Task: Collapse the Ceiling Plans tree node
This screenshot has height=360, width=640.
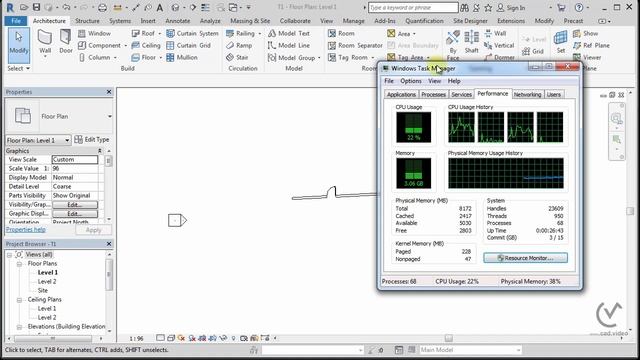Action: (x=19, y=300)
